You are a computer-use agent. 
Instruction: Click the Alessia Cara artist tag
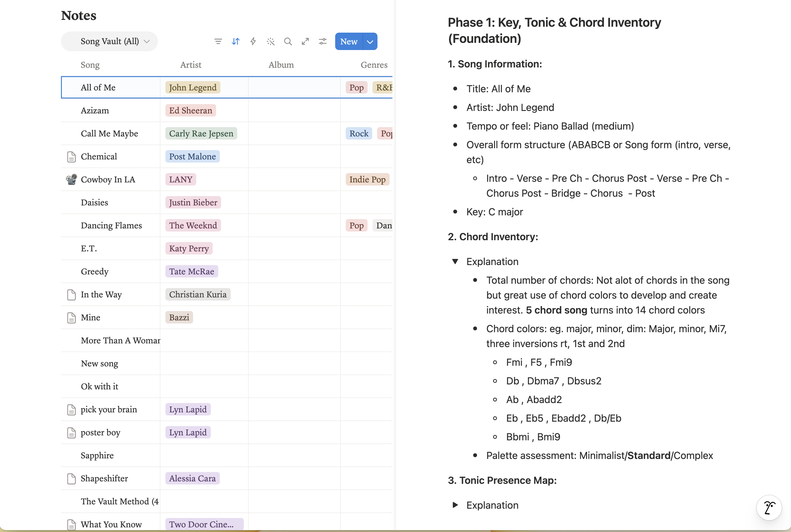pos(192,478)
